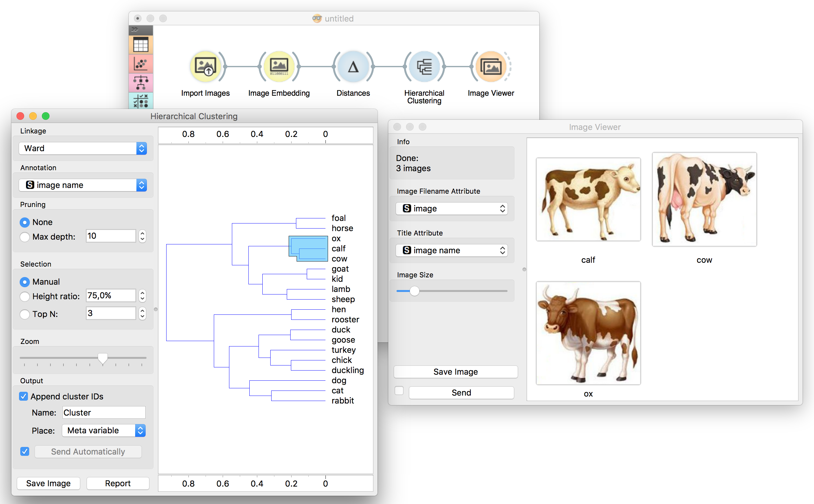Open the Ward linkage dropdown

[83, 148]
